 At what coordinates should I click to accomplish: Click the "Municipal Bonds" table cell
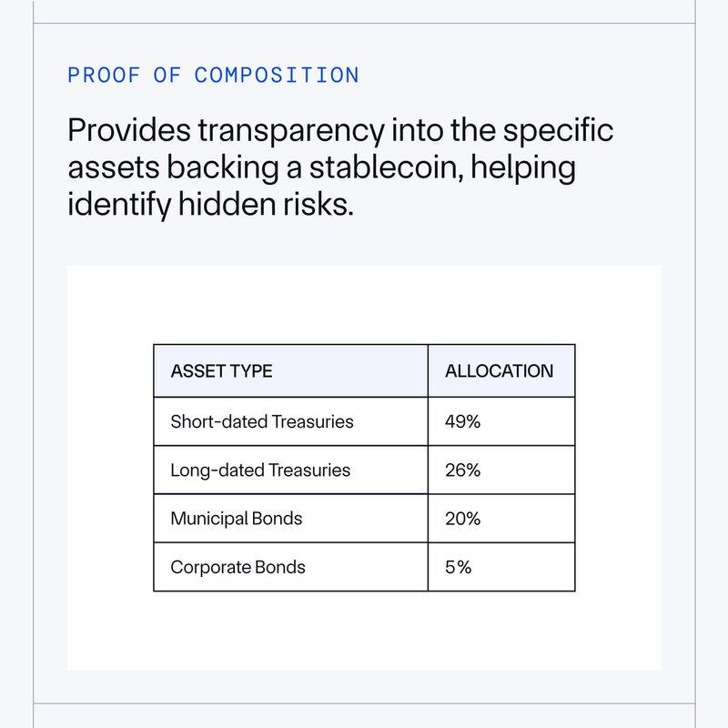click(x=237, y=519)
